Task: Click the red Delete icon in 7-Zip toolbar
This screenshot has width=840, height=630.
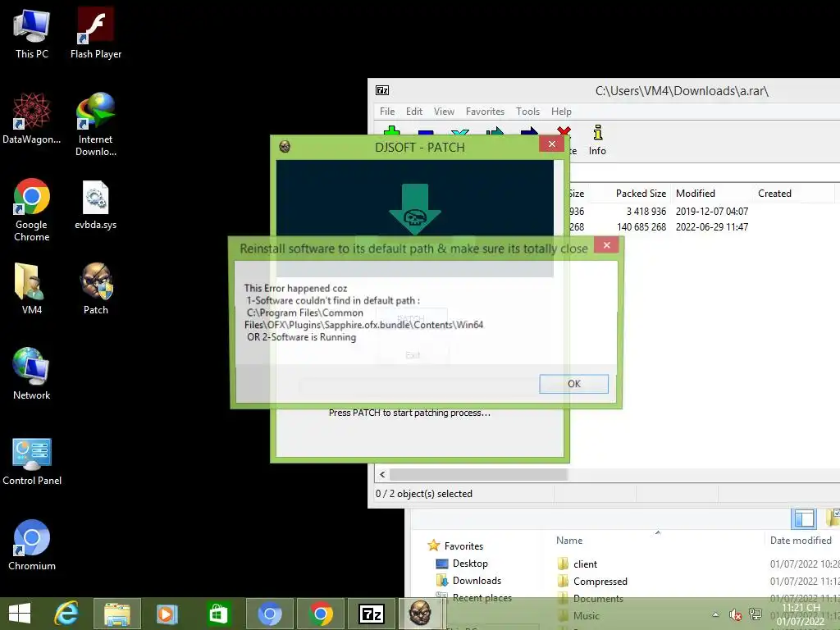Action: click(x=564, y=132)
